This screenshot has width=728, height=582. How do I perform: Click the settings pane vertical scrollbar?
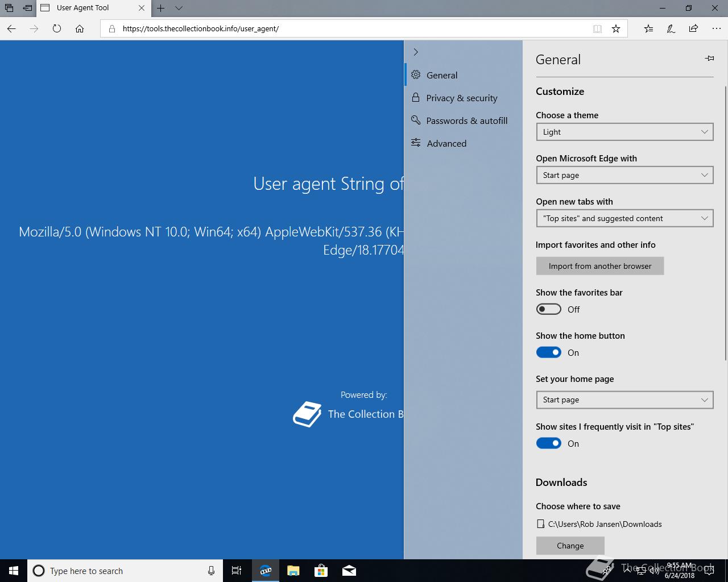tap(726, 223)
